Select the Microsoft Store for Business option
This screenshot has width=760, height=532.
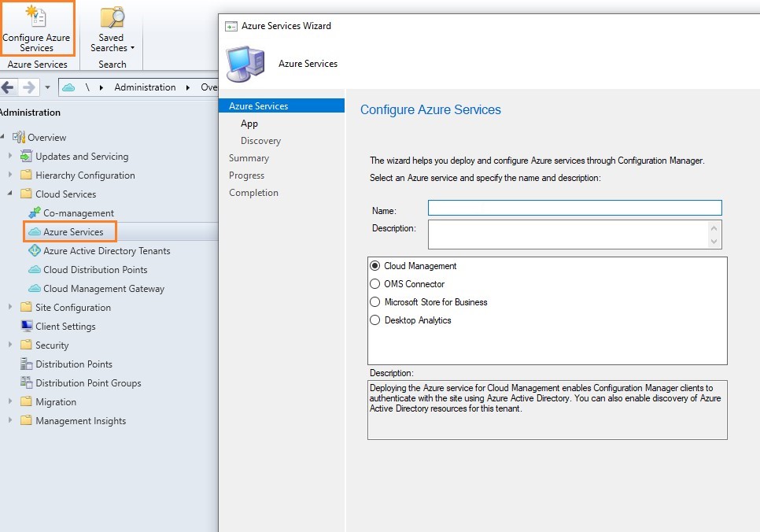coord(374,301)
